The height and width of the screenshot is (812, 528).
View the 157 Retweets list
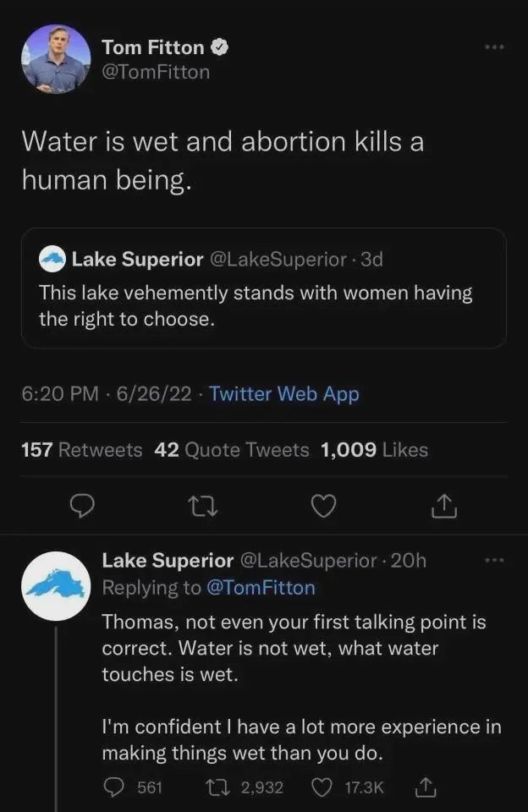click(x=81, y=450)
